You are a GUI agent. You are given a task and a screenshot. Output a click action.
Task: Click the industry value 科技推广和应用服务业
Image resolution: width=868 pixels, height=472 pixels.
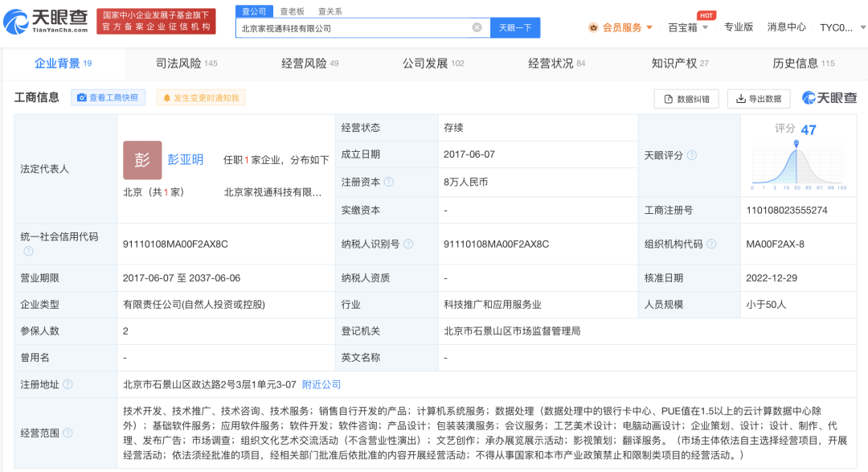click(493, 305)
